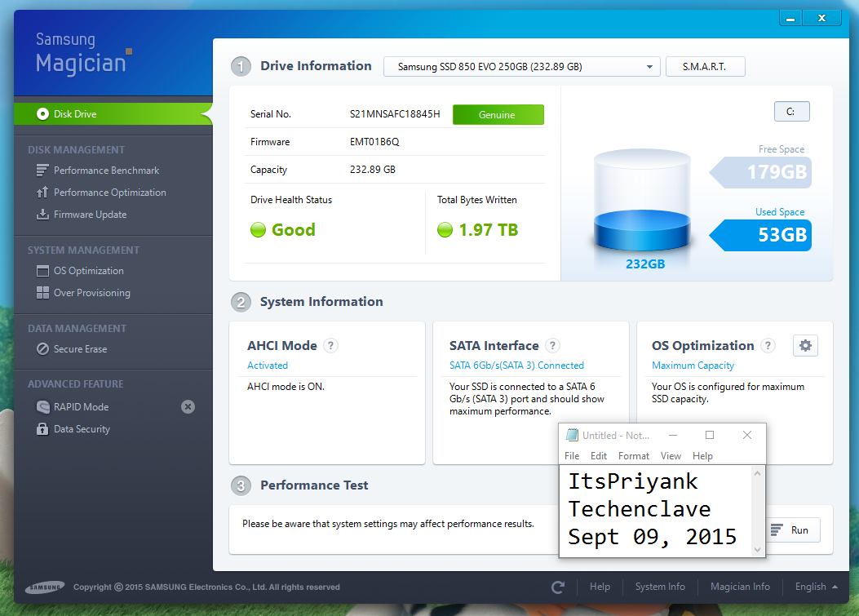
Task: Click the Notepad scrollbar up arrow
Action: click(x=758, y=473)
